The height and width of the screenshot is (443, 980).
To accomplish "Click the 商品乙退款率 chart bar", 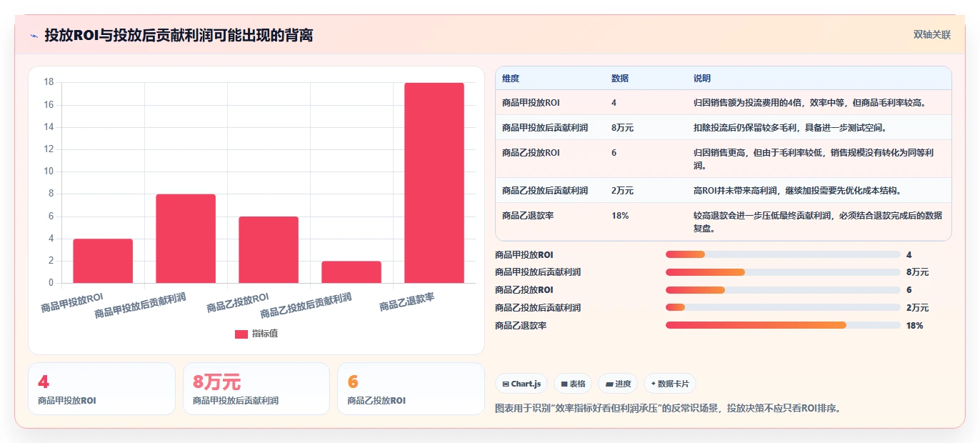I will coord(434,183).
